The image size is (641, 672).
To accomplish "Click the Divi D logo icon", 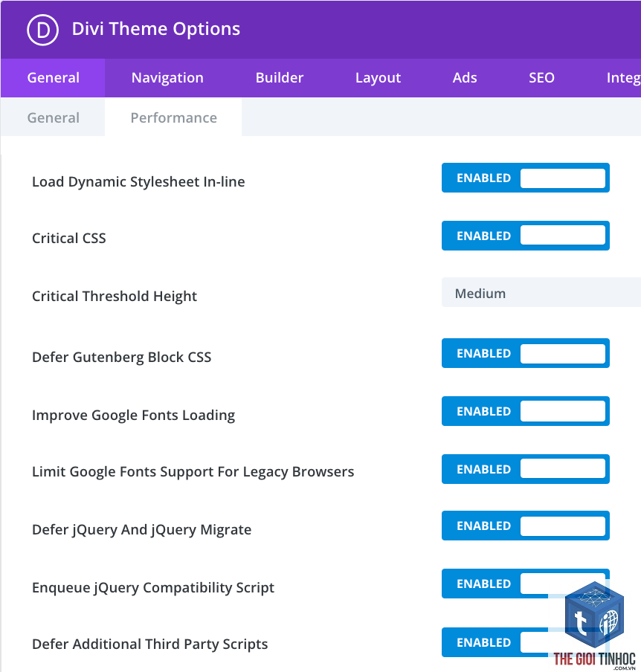I will coord(42,30).
